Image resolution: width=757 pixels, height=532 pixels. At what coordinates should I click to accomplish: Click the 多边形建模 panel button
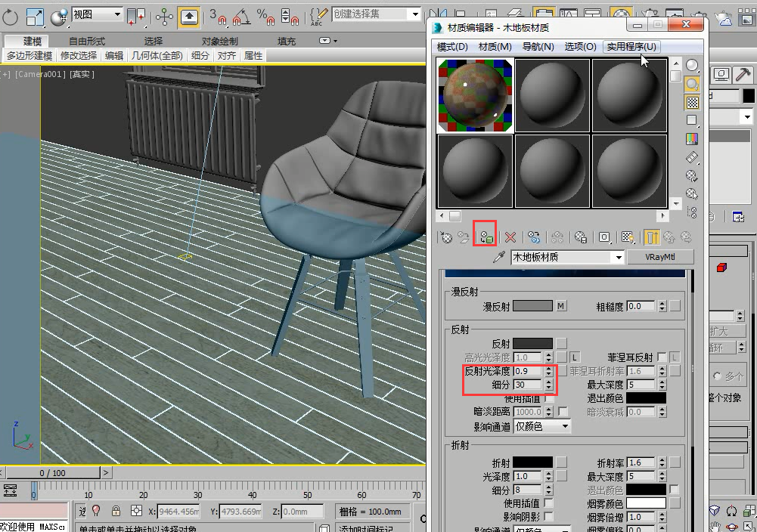pos(29,56)
